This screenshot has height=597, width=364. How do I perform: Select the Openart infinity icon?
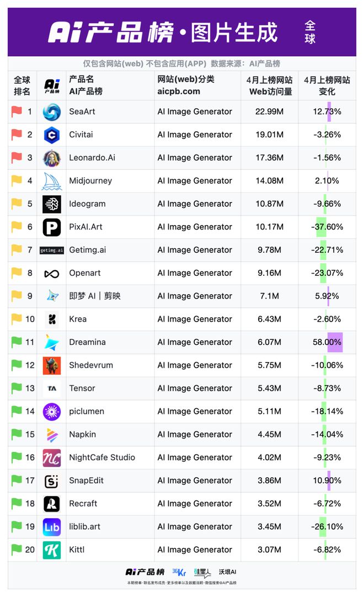(x=52, y=274)
